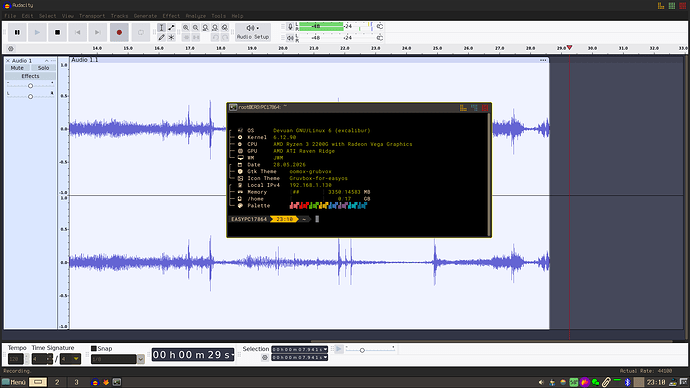Image resolution: width=690 pixels, height=388 pixels.
Task: Solo the Audio 1 track
Action: [x=43, y=68]
